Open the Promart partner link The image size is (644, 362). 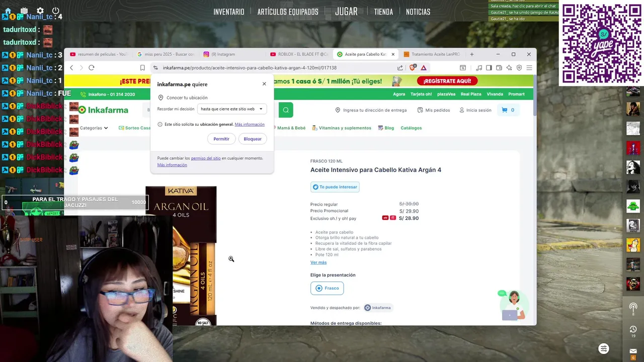pyautogui.click(x=516, y=94)
